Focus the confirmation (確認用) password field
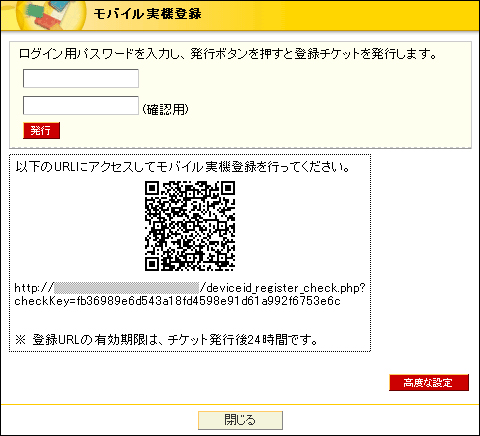Viewport: 480px width, 436px height. (81, 105)
